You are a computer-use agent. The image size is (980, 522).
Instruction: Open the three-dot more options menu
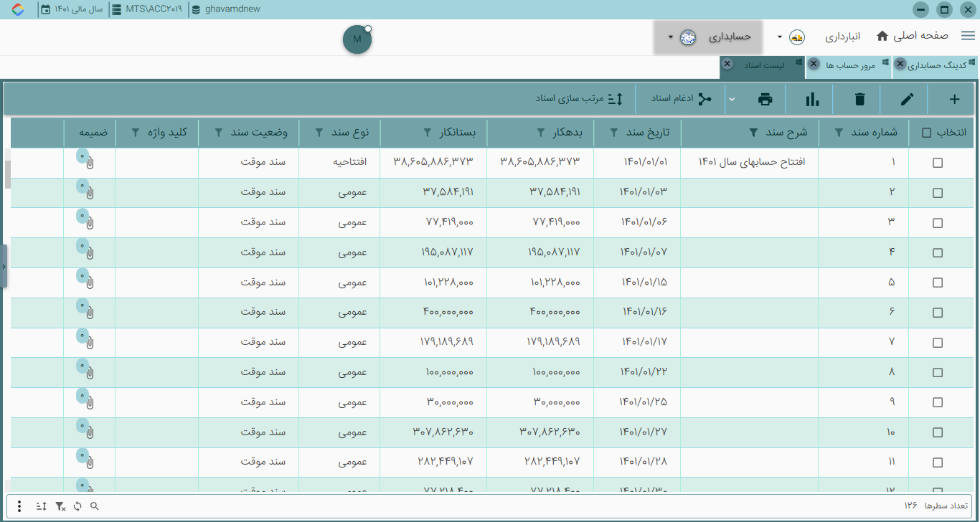(x=19, y=506)
